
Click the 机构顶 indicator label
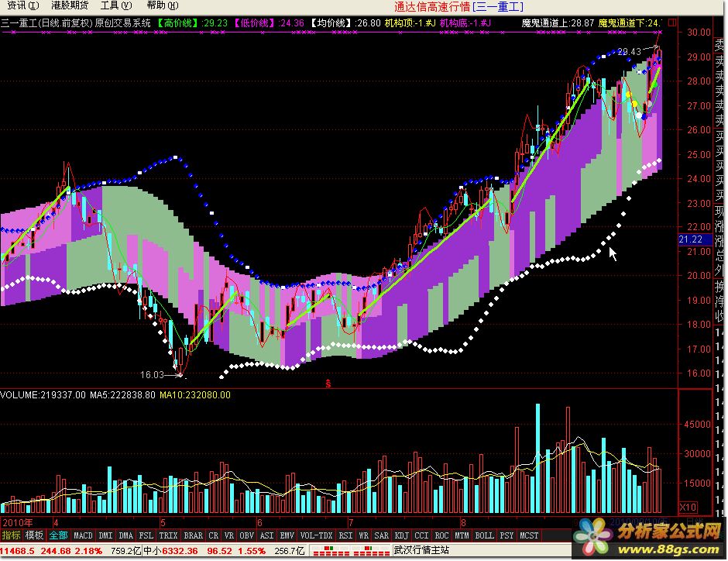pos(410,22)
